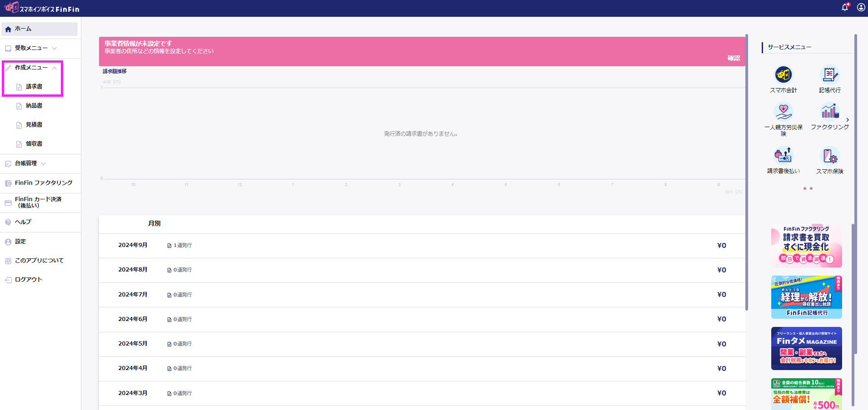Open the 経理から解放 FinFin記帳代行 banner
This screenshot has width=868, height=410.
point(807,297)
